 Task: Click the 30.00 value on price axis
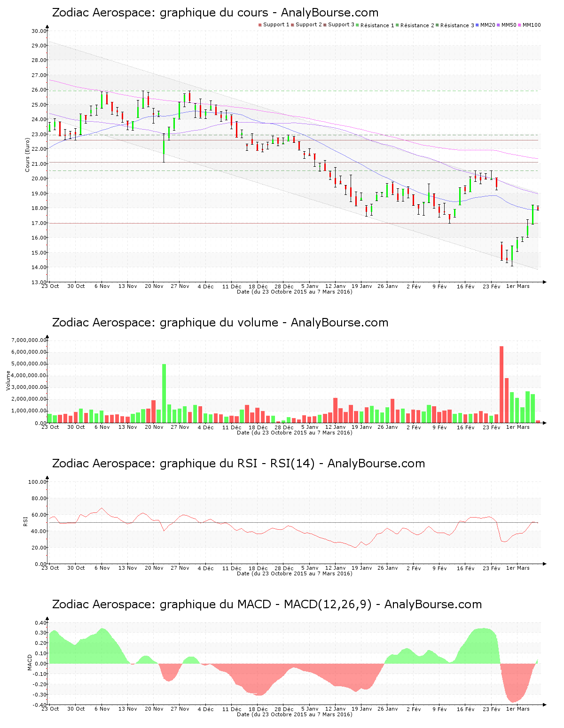click(39, 31)
